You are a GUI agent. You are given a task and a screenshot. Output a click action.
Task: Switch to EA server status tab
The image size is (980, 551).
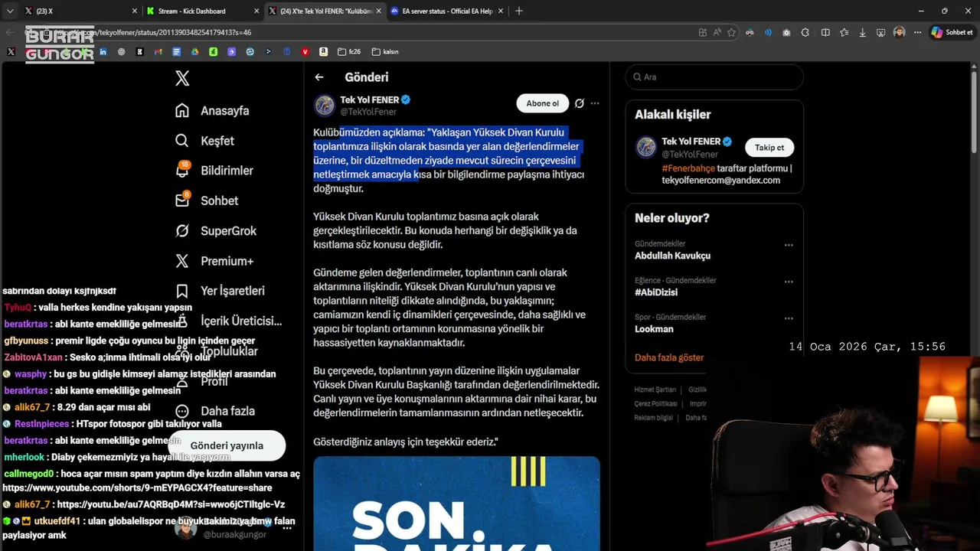(447, 11)
